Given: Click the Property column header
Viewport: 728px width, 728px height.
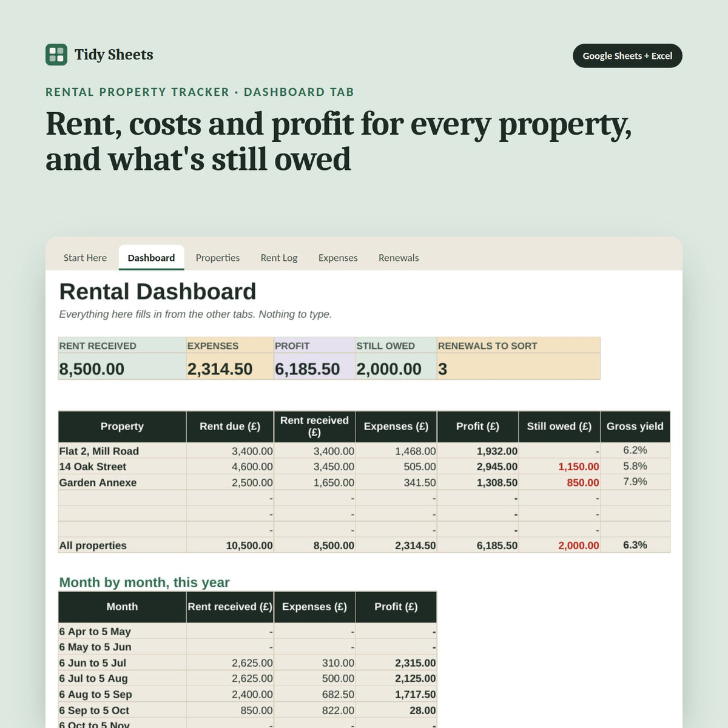Looking at the screenshot, I should point(122,426).
